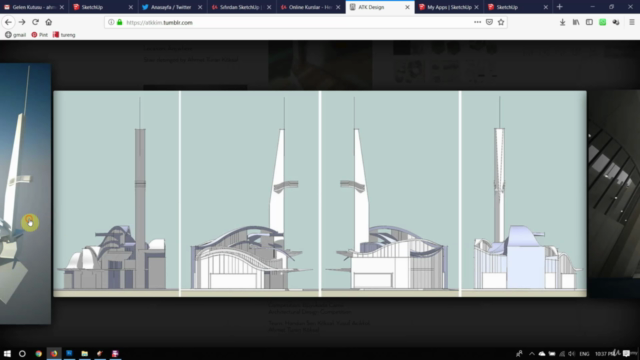Image resolution: width=640 pixels, height=360 pixels.
Task: Open Chrome from the taskbar
Action: coord(38,353)
